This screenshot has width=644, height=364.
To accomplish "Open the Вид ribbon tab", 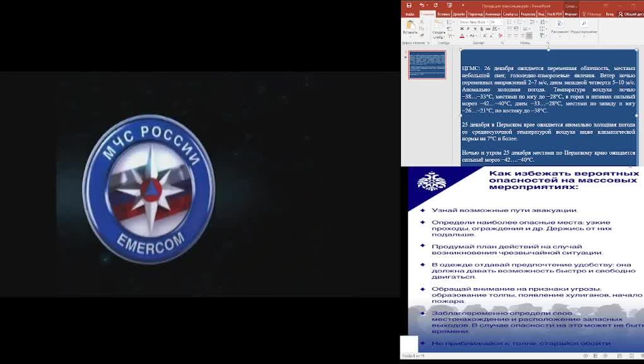I will tap(541, 14).
